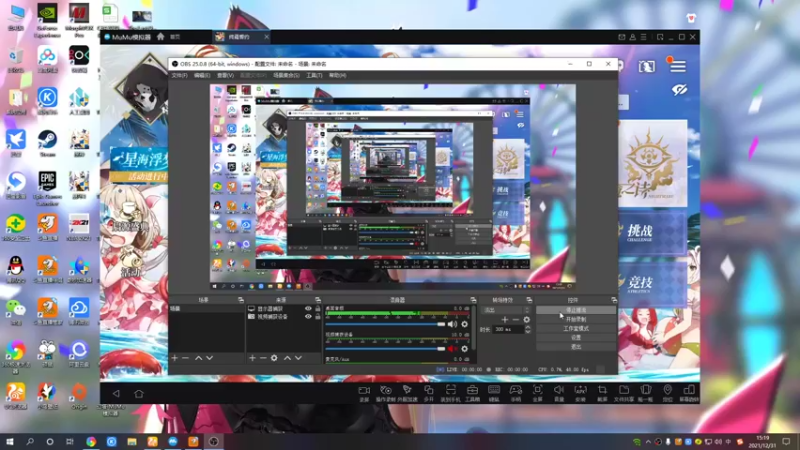Click Start Recording button in Controls
Image resolution: width=800 pixels, height=450 pixels.
click(576, 319)
